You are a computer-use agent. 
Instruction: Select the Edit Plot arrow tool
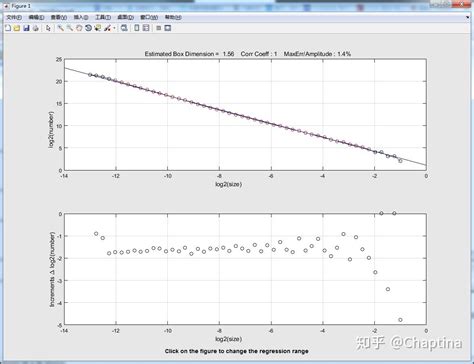click(x=48, y=28)
